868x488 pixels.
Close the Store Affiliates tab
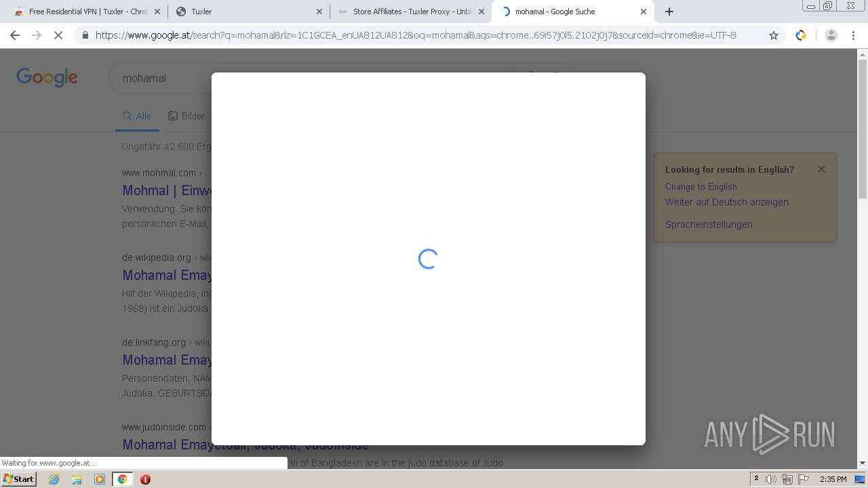[481, 12]
